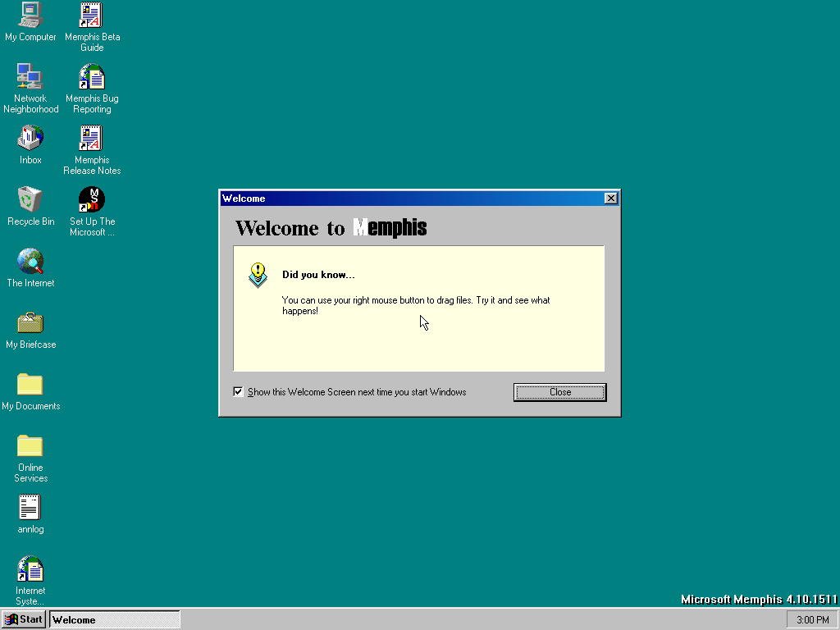Screen dimensions: 840x630
Task: Click the 'Did you know...' heading
Action: [x=318, y=275]
